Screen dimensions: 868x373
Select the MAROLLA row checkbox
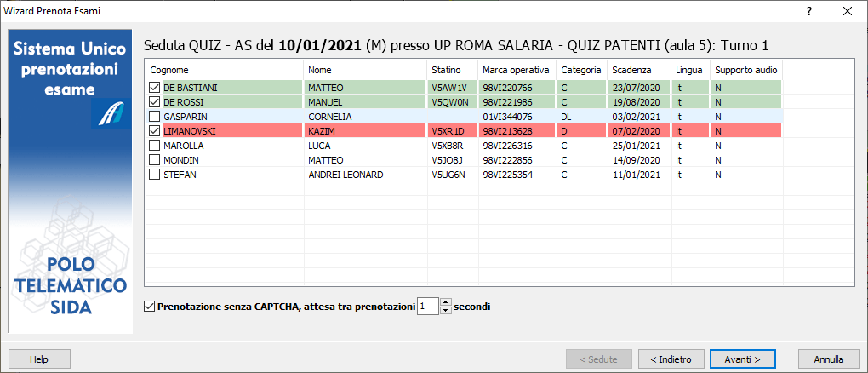[154, 145]
